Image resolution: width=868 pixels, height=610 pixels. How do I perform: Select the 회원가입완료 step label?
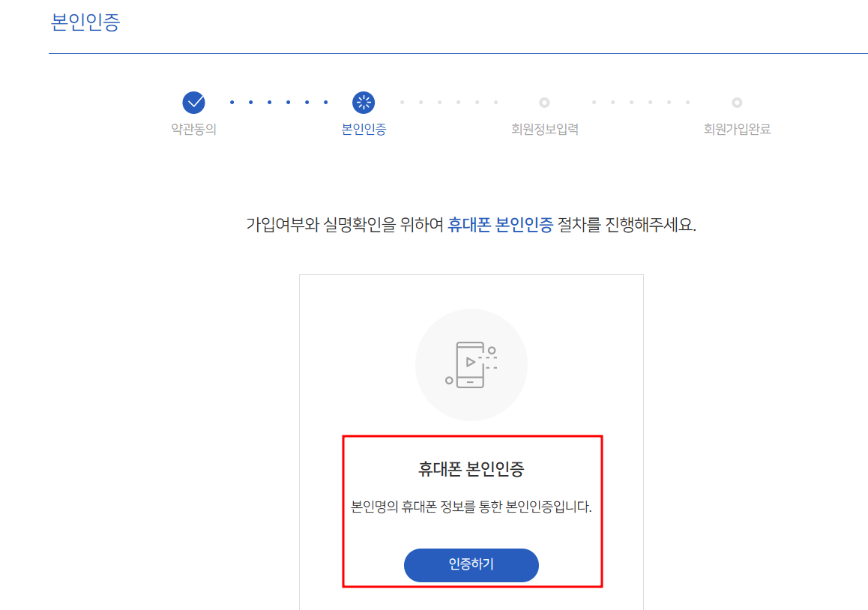[738, 129]
